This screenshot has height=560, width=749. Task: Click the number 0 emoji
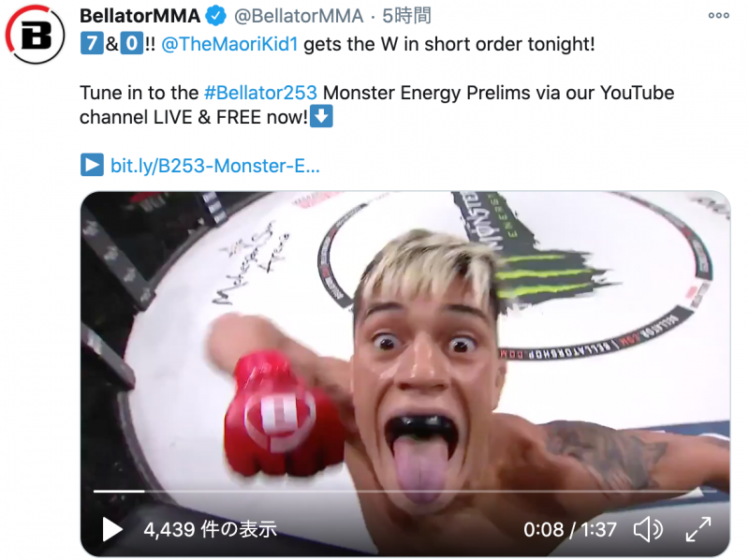point(131,44)
